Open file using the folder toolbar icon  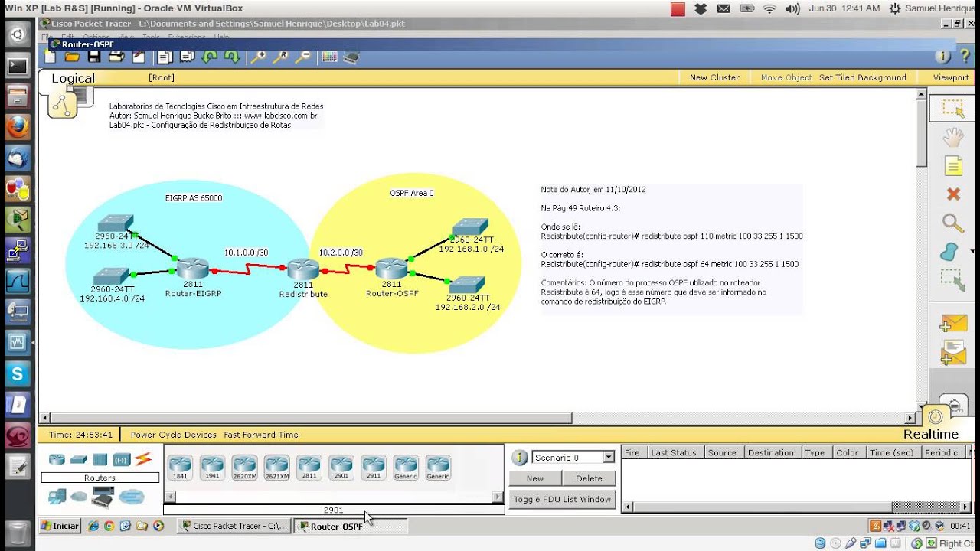73,57
